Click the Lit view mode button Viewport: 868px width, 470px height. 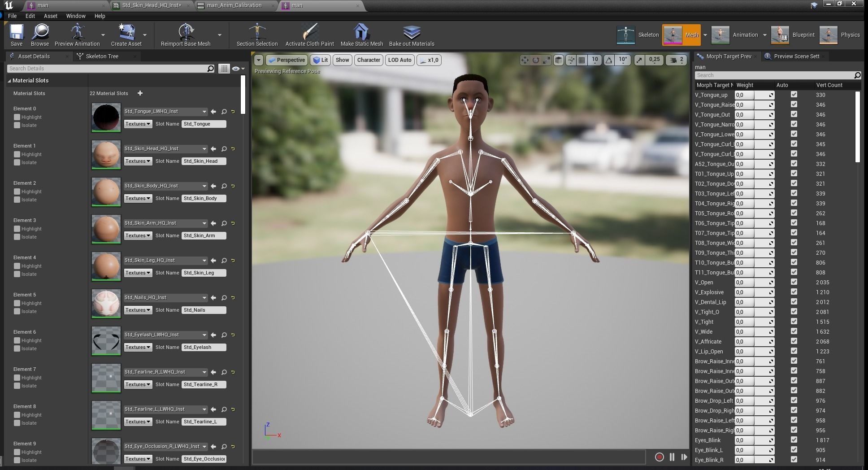coord(320,60)
